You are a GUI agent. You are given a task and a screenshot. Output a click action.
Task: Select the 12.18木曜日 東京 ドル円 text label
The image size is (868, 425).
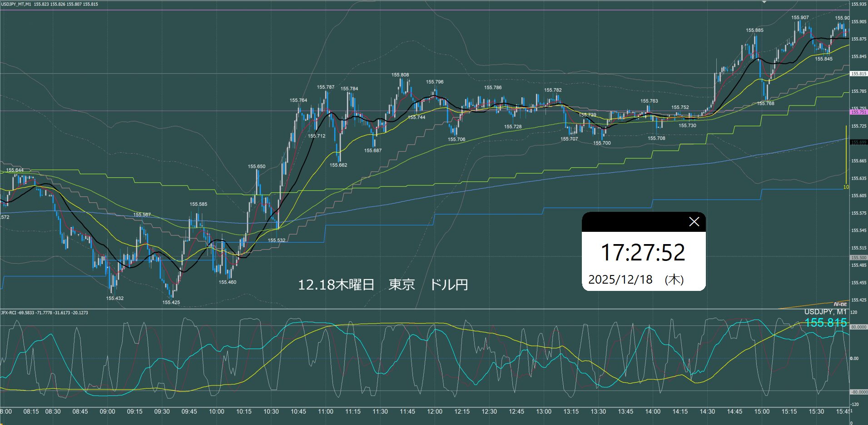click(x=382, y=285)
